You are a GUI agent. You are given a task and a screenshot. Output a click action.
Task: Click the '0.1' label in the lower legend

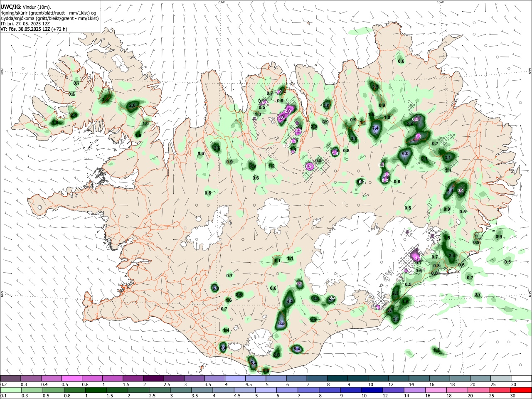(3, 396)
